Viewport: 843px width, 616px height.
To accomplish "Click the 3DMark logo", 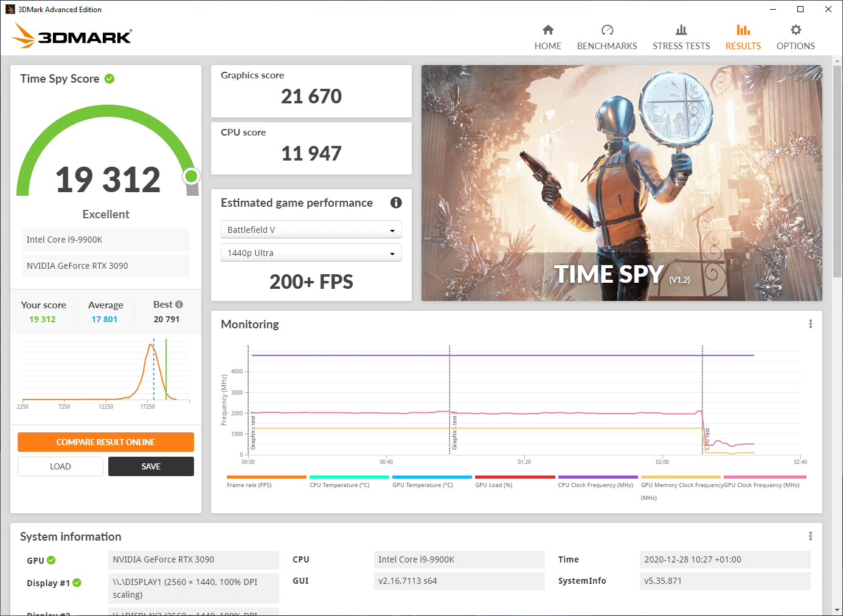I will coord(72,35).
